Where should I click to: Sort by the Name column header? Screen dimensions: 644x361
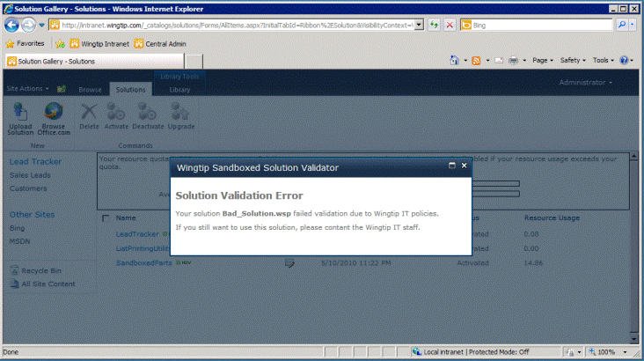pos(126,217)
